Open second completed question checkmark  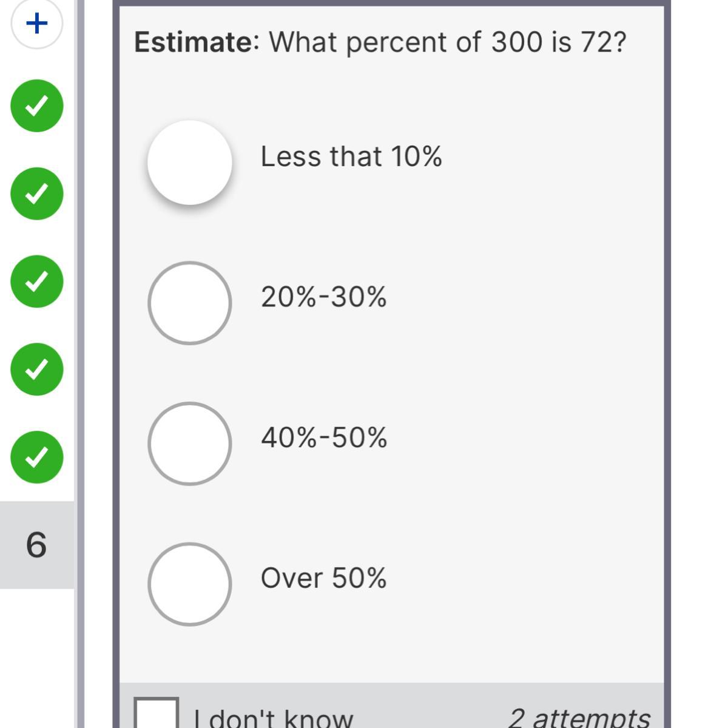[x=37, y=194]
